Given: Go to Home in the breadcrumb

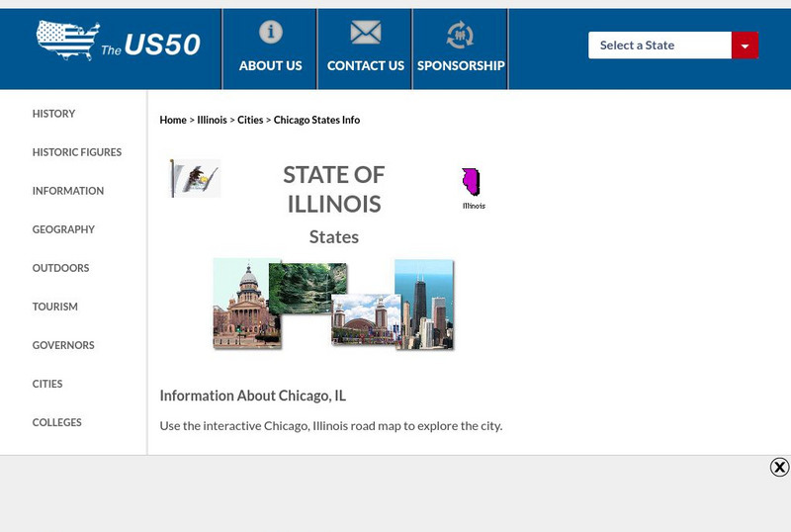Looking at the screenshot, I should pos(173,120).
